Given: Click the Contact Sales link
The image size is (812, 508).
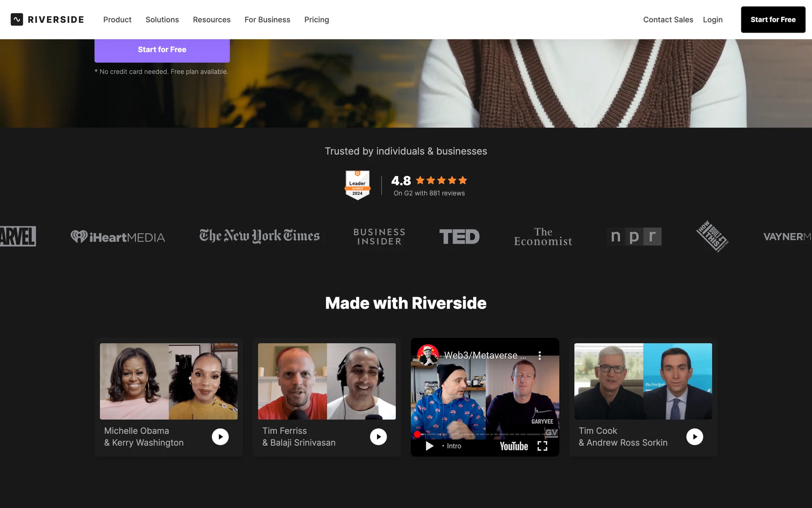Looking at the screenshot, I should pyautogui.click(x=668, y=19).
